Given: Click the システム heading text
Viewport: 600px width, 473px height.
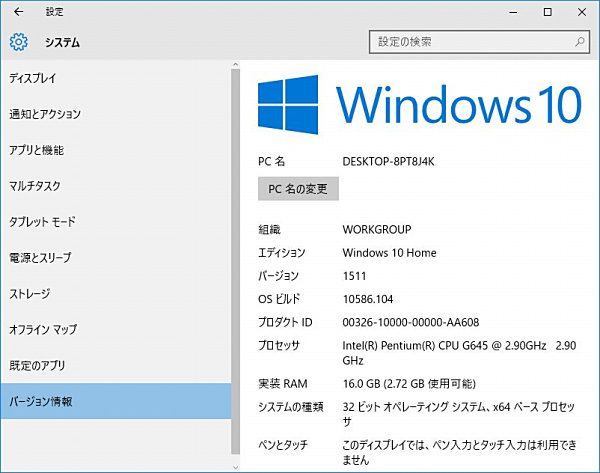Looking at the screenshot, I should (62, 42).
